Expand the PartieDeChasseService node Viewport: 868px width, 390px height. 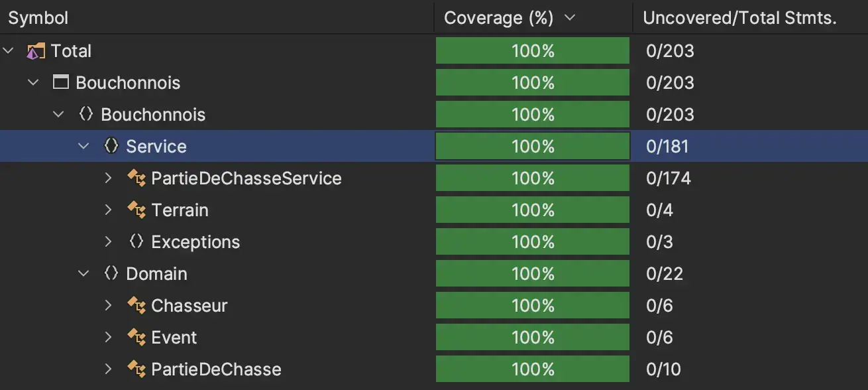pyautogui.click(x=109, y=178)
